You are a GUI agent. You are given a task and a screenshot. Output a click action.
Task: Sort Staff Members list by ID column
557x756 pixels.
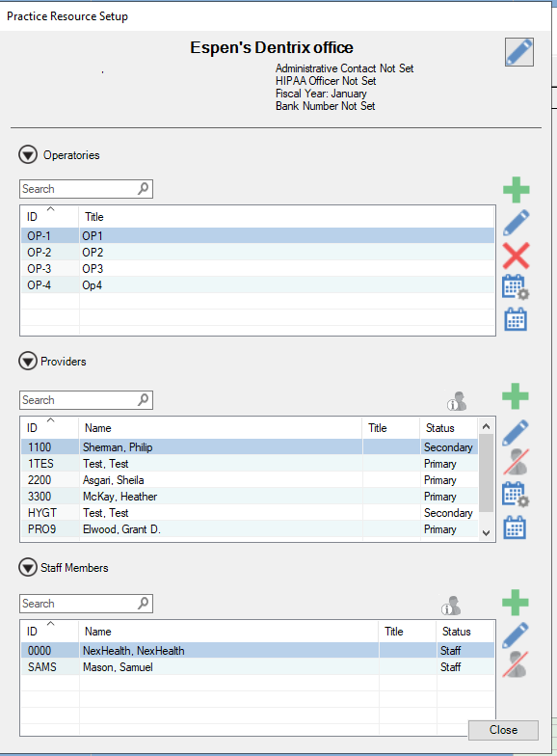(x=50, y=631)
